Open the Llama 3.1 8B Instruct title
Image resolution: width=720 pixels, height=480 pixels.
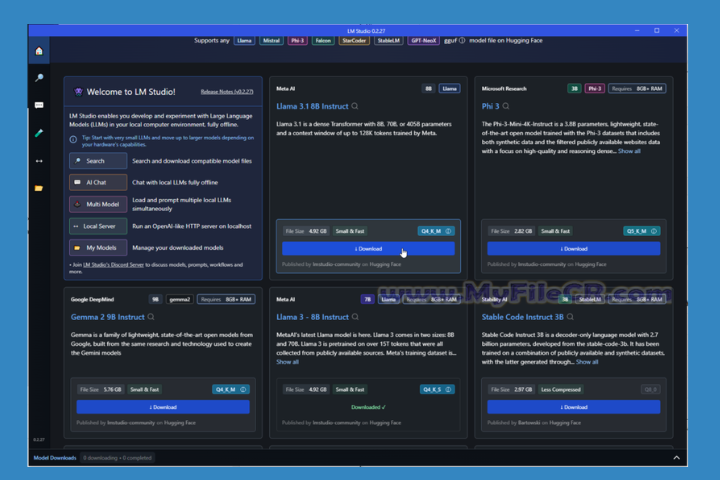pyautogui.click(x=312, y=106)
